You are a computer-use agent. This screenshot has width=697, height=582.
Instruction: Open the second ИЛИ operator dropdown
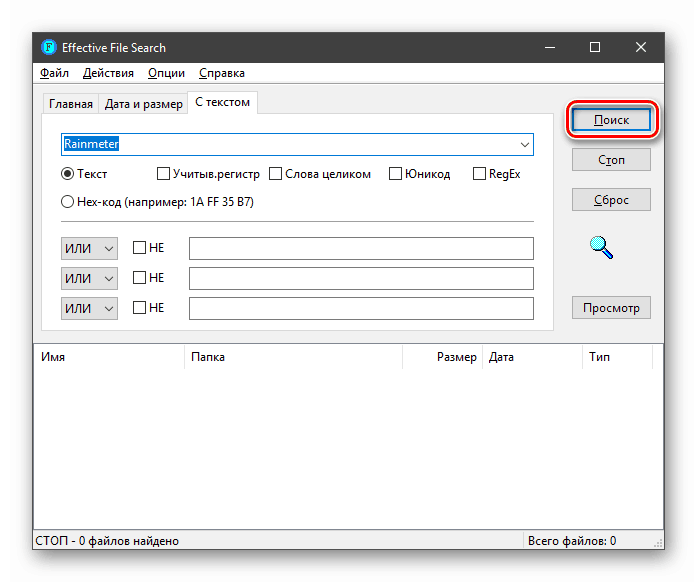(x=89, y=278)
